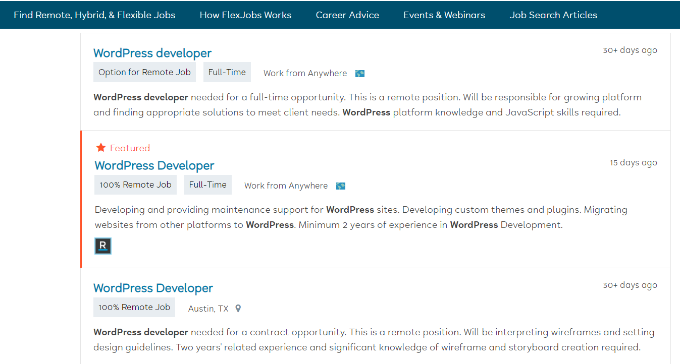Open Events & Webinars menu item
Image resolution: width=680 pixels, height=364 pixels.
click(x=444, y=15)
